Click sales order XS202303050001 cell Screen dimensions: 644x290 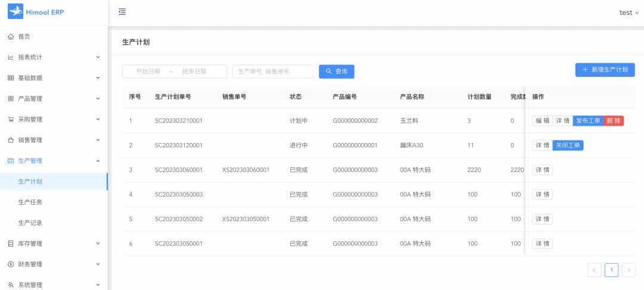tap(246, 219)
